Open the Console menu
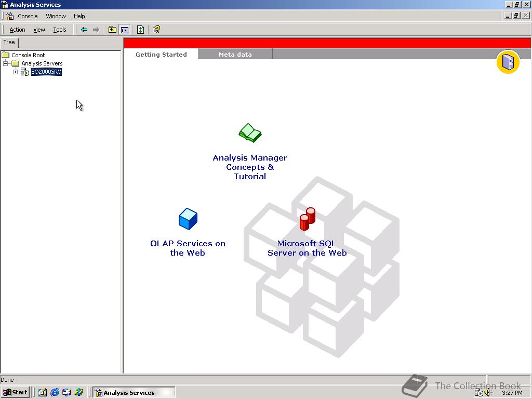 click(28, 16)
